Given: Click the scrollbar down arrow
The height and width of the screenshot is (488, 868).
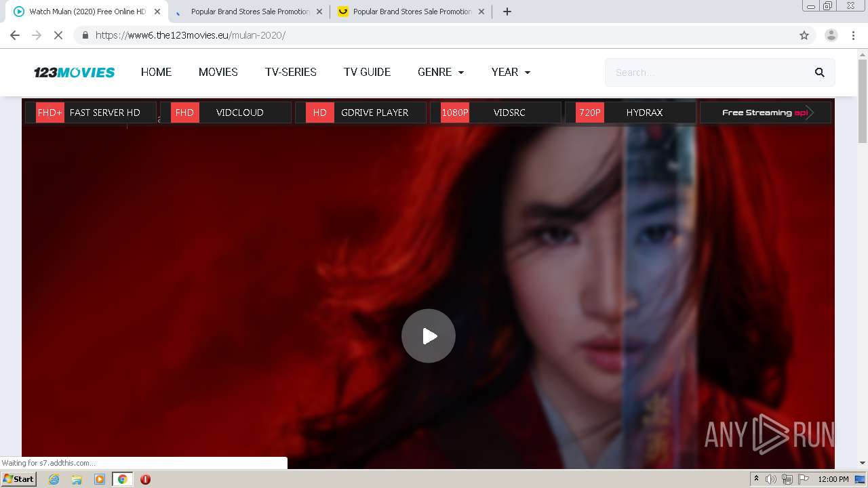Looking at the screenshot, I should point(863,463).
